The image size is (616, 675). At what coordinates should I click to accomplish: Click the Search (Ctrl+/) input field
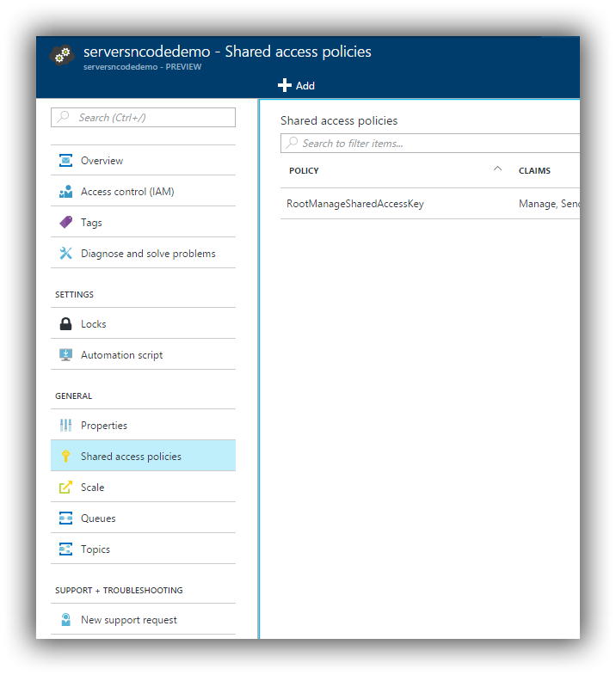click(143, 118)
